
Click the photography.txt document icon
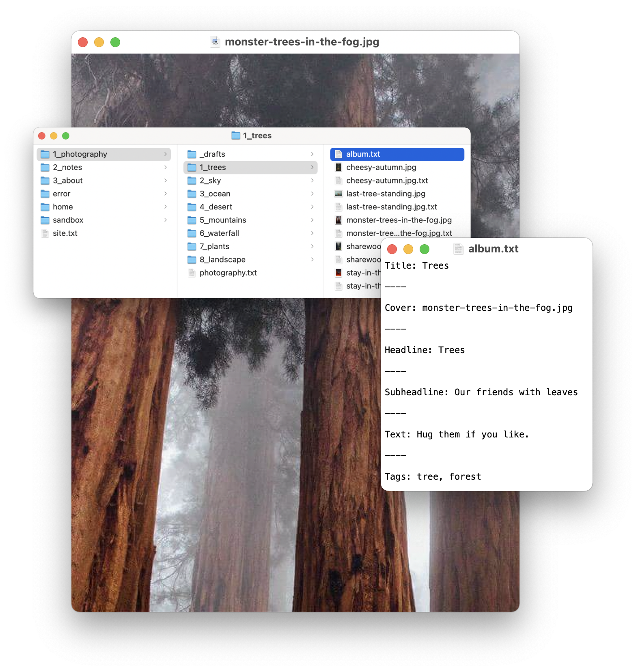point(192,273)
